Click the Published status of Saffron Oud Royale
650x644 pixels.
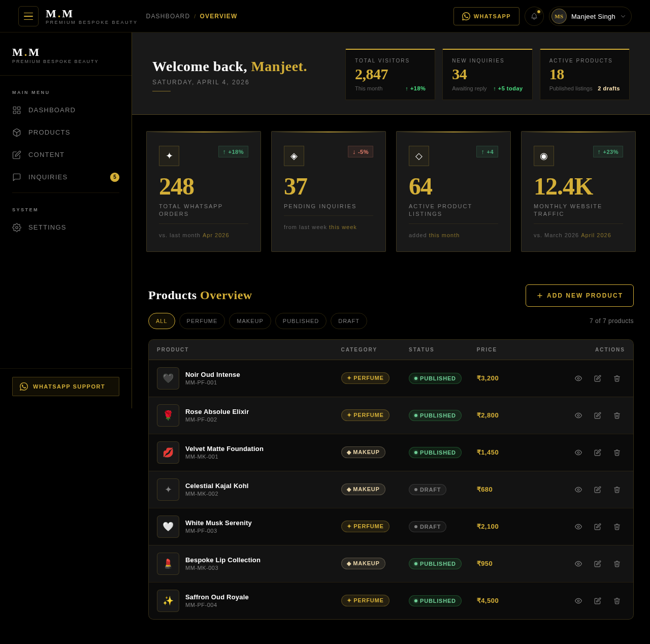tap(435, 601)
